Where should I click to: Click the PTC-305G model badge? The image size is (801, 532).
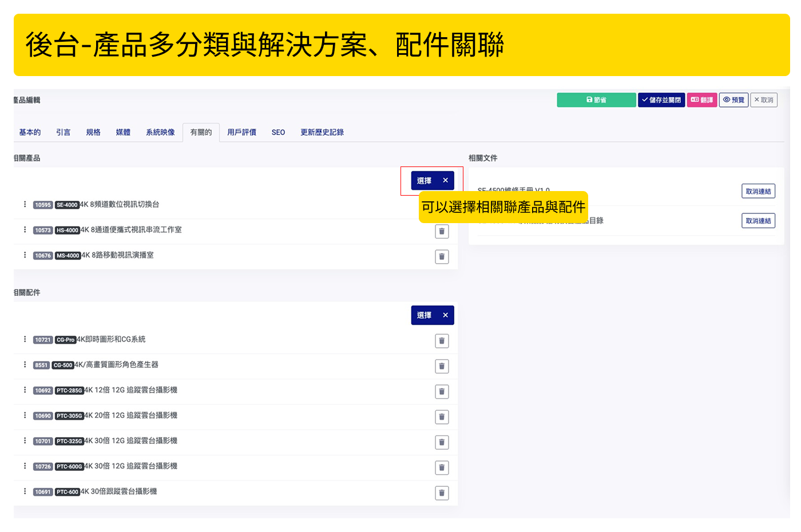tap(70, 416)
